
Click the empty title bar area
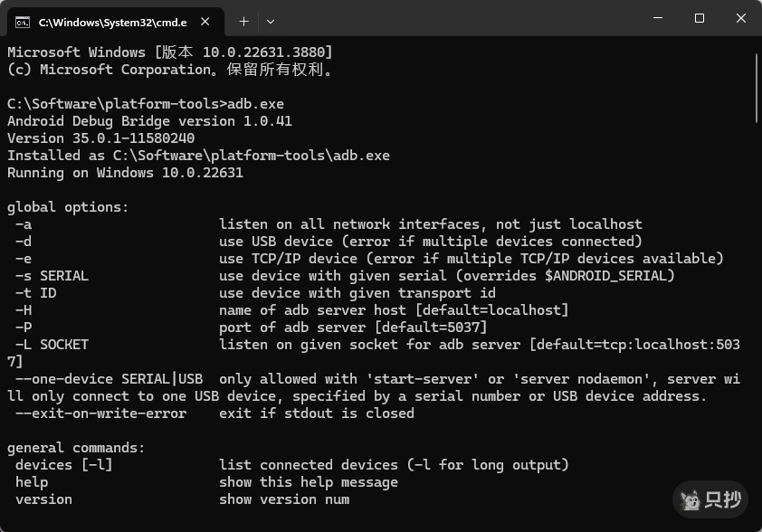(452, 19)
